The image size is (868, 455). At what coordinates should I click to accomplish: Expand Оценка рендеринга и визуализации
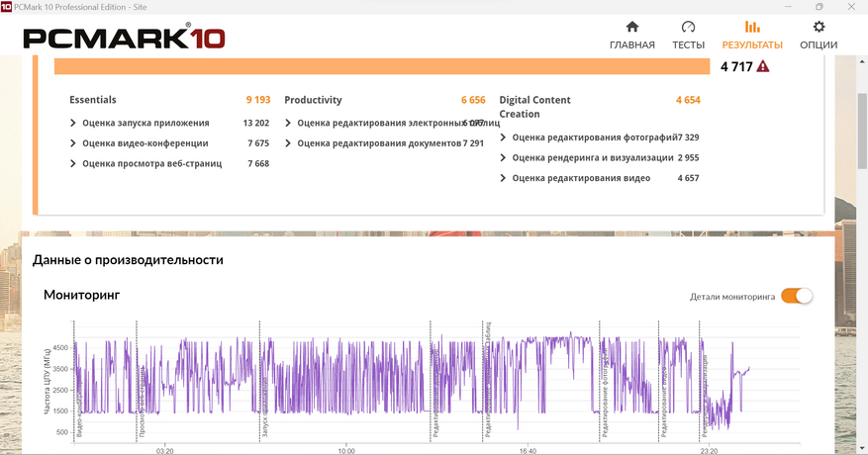click(x=502, y=157)
